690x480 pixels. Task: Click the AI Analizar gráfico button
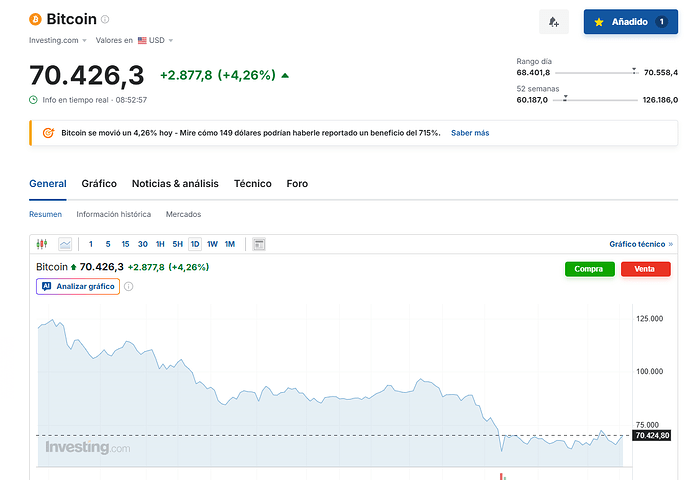(x=78, y=286)
